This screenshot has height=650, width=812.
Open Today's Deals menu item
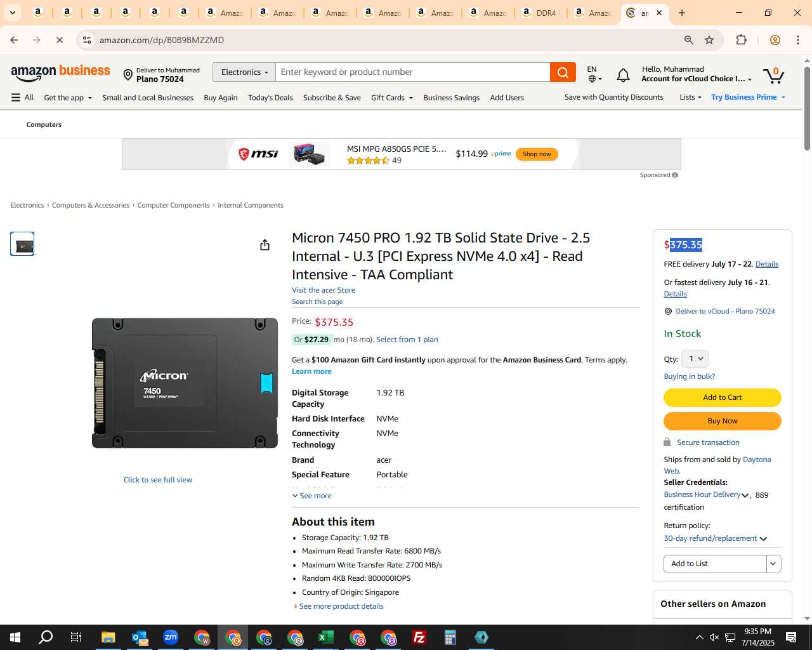pos(270,98)
